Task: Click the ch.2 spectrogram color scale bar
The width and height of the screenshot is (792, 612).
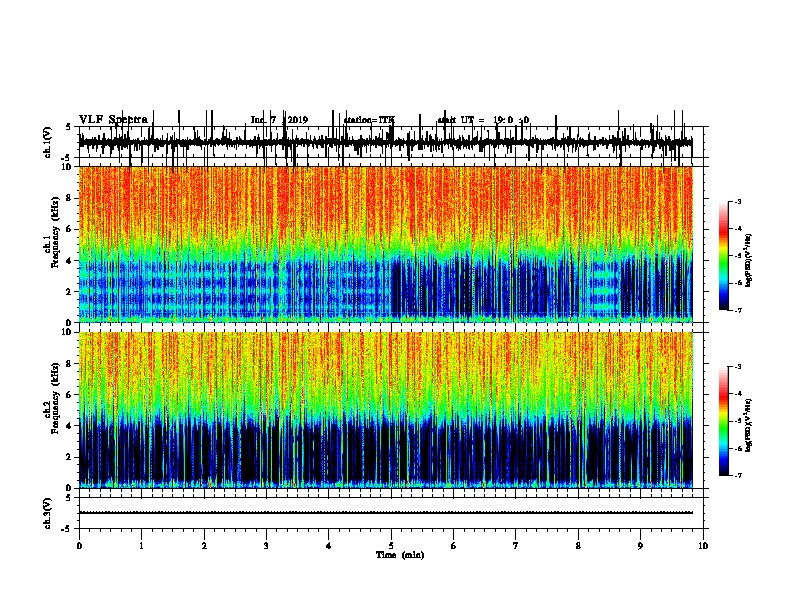Action: click(723, 421)
